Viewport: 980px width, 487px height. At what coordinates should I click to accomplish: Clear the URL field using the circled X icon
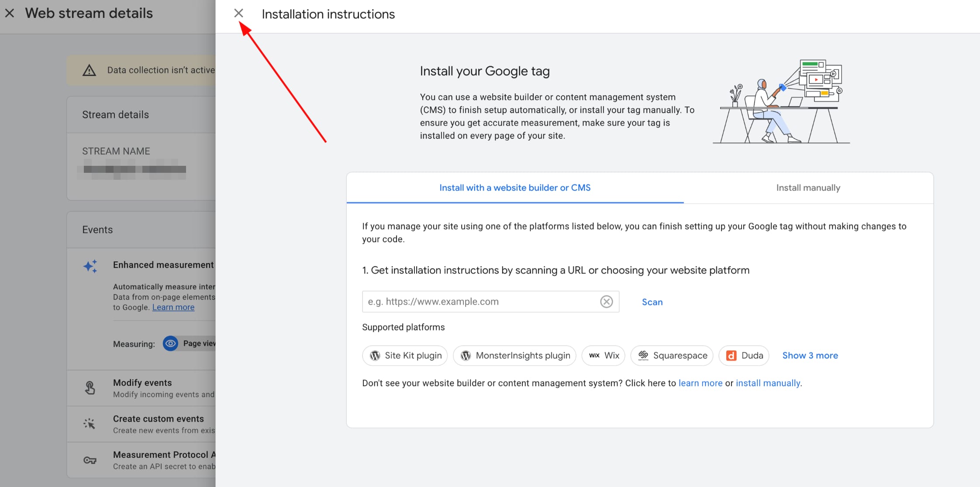click(x=606, y=301)
